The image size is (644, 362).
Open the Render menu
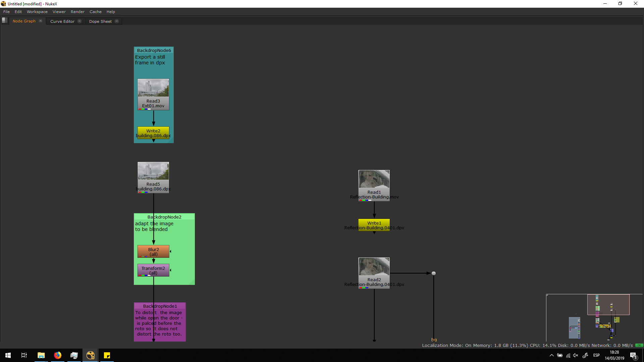77,12
